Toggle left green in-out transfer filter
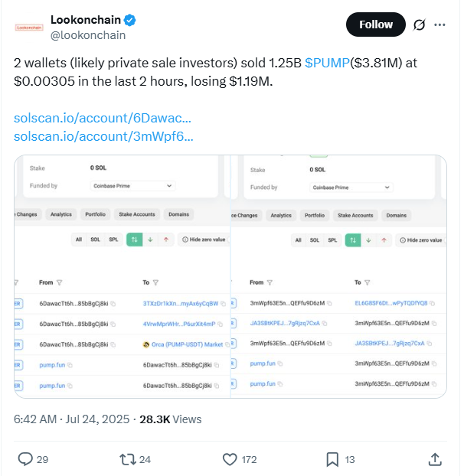This screenshot has height=476, width=464. (134, 240)
